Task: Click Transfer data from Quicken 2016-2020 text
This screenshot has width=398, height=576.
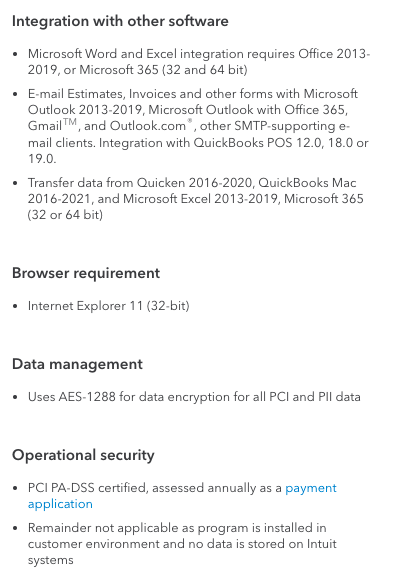Action: click(141, 183)
